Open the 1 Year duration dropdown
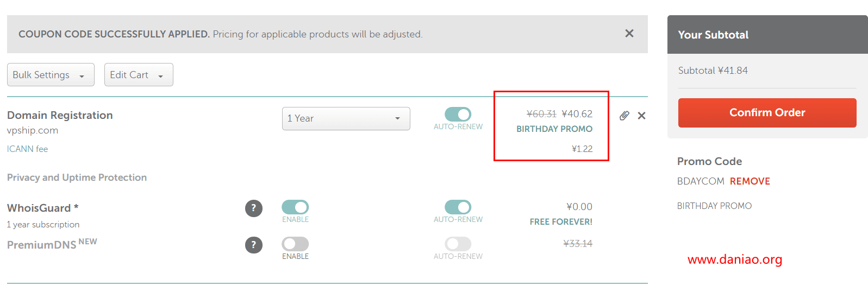 point(346,118)
